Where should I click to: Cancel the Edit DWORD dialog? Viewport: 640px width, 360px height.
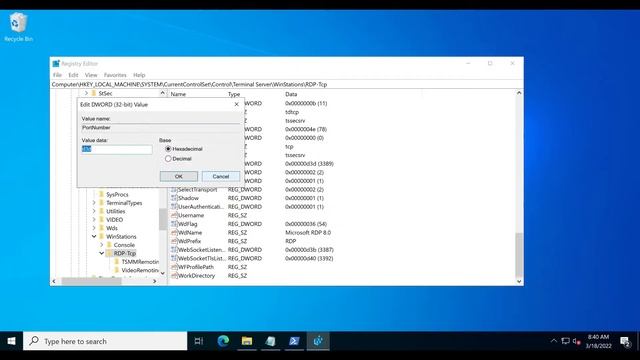(221, 176)
